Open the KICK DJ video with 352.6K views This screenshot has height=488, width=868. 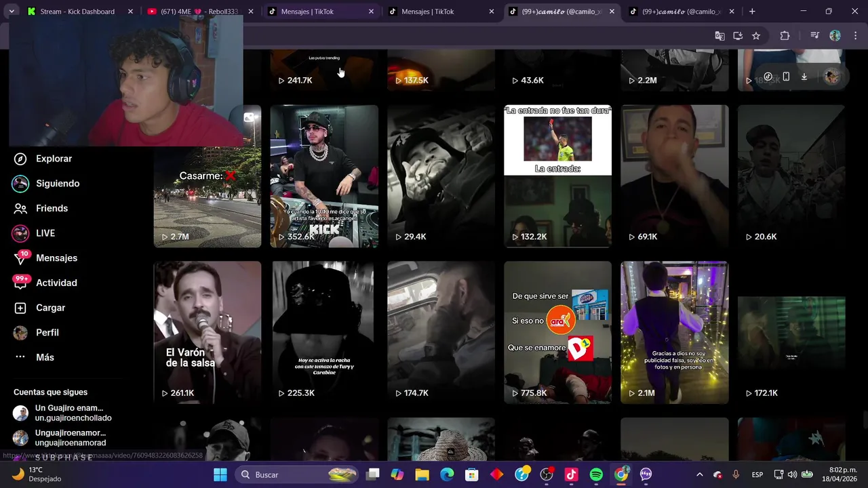(324, 176)
